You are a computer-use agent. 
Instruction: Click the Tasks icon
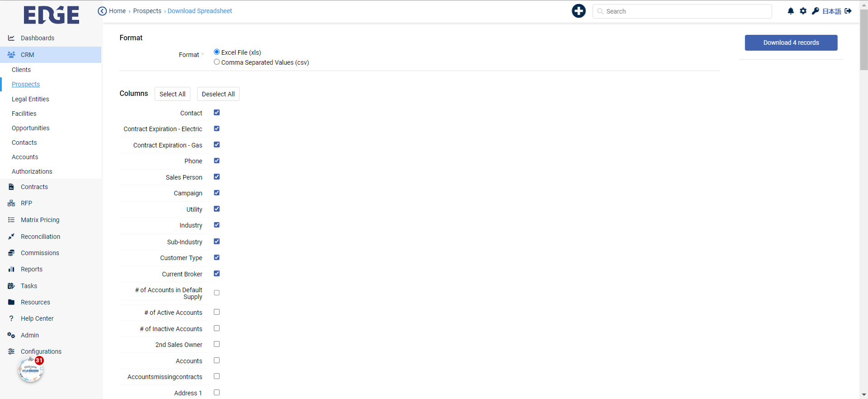(11, 286)
